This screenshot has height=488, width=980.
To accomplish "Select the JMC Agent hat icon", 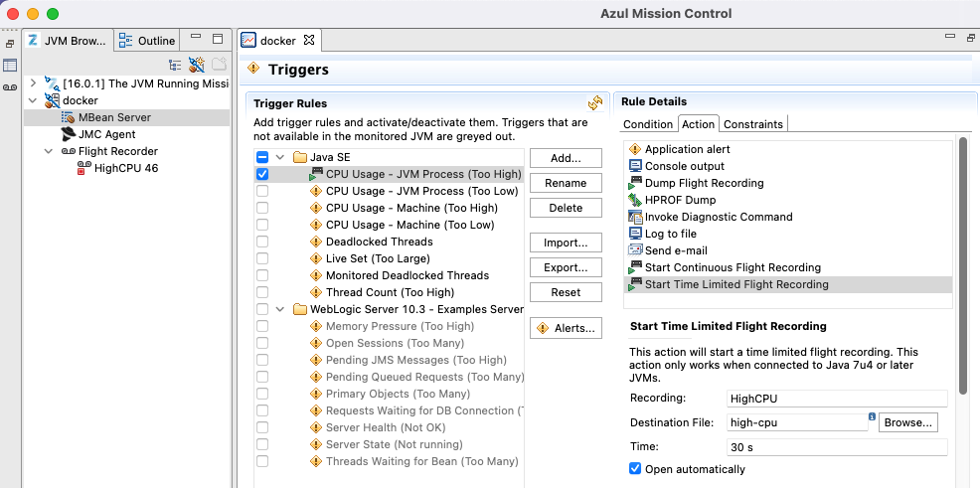I will pos(68,134).
